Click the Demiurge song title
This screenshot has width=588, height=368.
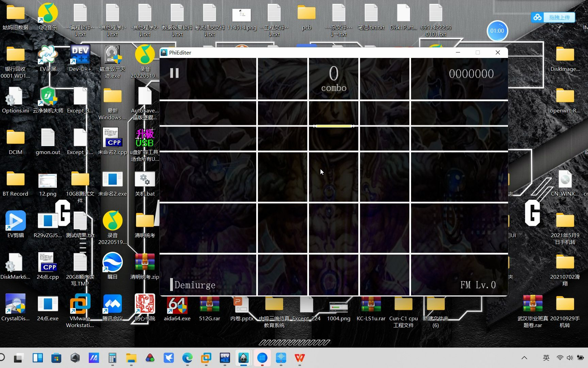pyautogui.click(x=195, y=285)
